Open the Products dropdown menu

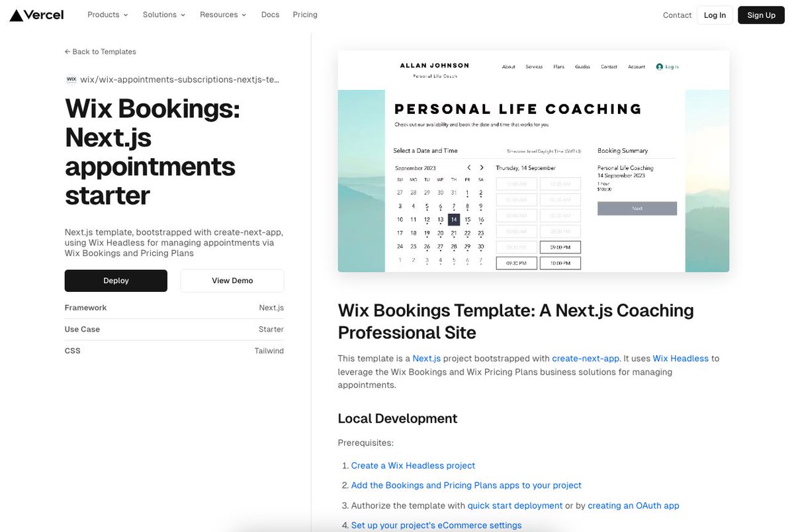(108, 15)
